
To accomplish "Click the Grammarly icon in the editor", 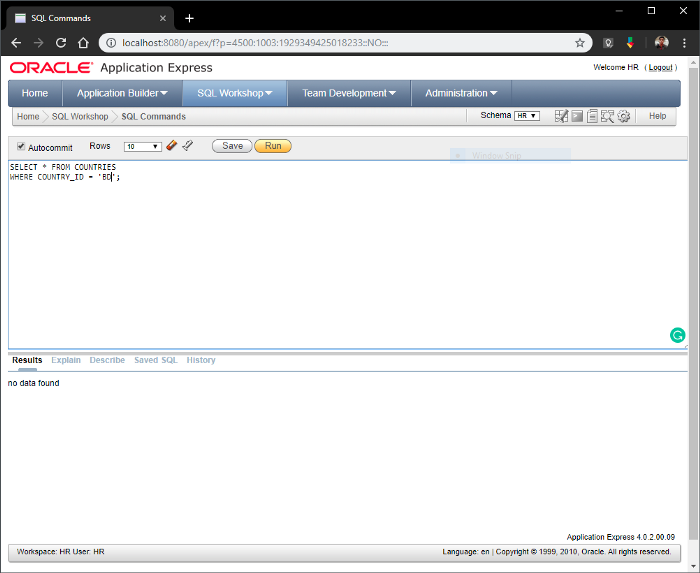I will (x=677, y=335).
